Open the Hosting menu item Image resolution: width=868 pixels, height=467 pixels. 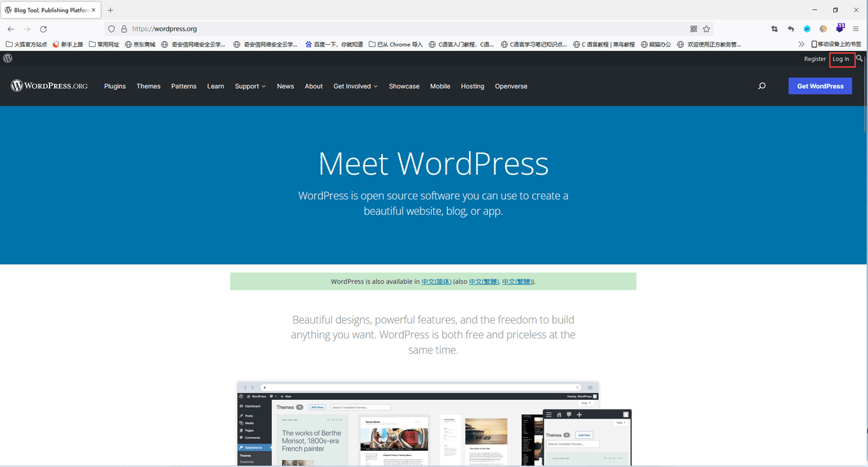[x=472, y=86]
